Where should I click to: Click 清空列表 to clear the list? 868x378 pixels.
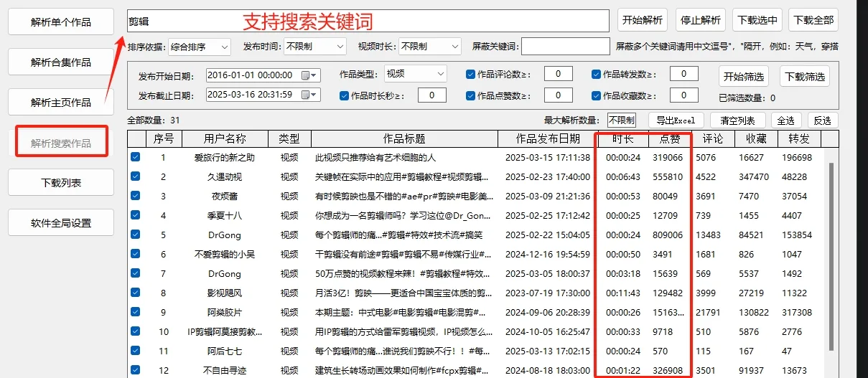tap(736, 121)
